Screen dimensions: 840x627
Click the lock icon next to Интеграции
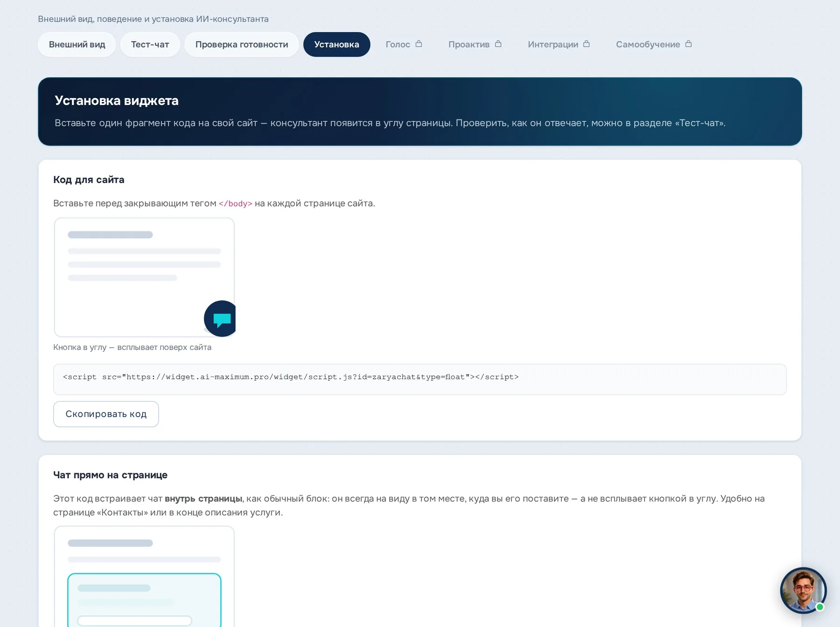coord(587,44)
